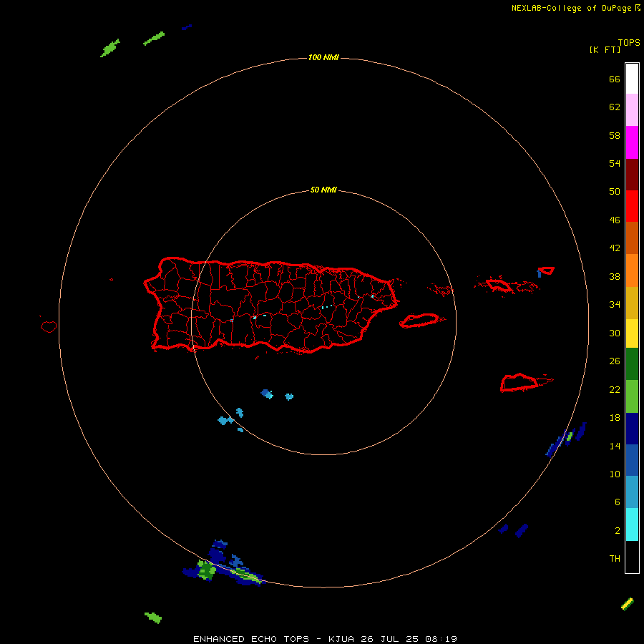The height and width of the screenshot is (644, 644).
Task: Click the 50 NMI range ring label
Action: coord(323,190)
